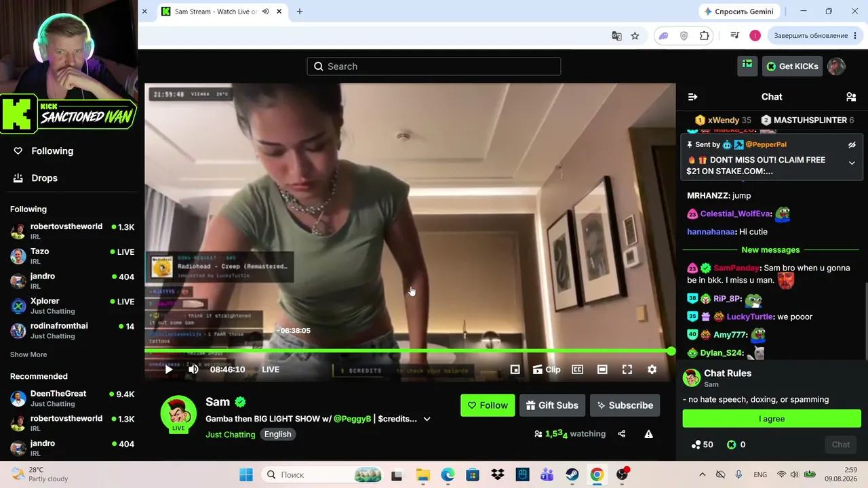Open the purple ghost extension icon
The width and height of the screenshot is (868, 488).
(x=665, y=36)
